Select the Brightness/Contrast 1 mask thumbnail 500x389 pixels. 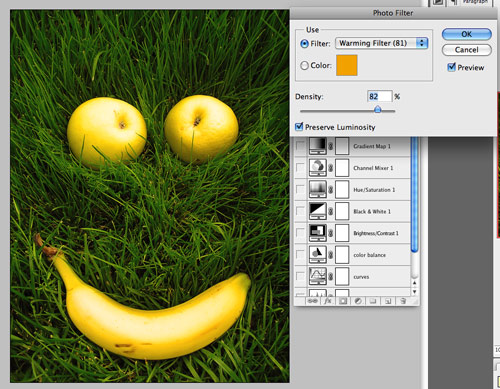tap(342, 233)
